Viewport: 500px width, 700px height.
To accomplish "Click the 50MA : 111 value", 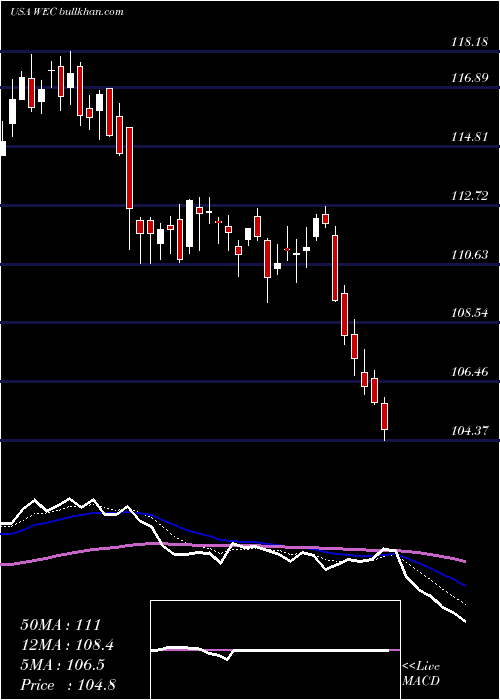I will [61, 625].
